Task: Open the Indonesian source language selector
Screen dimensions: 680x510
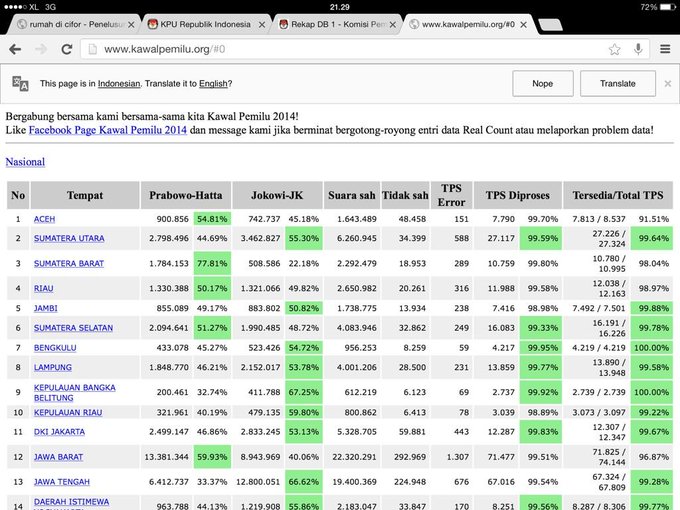Action: click(119, 84)
